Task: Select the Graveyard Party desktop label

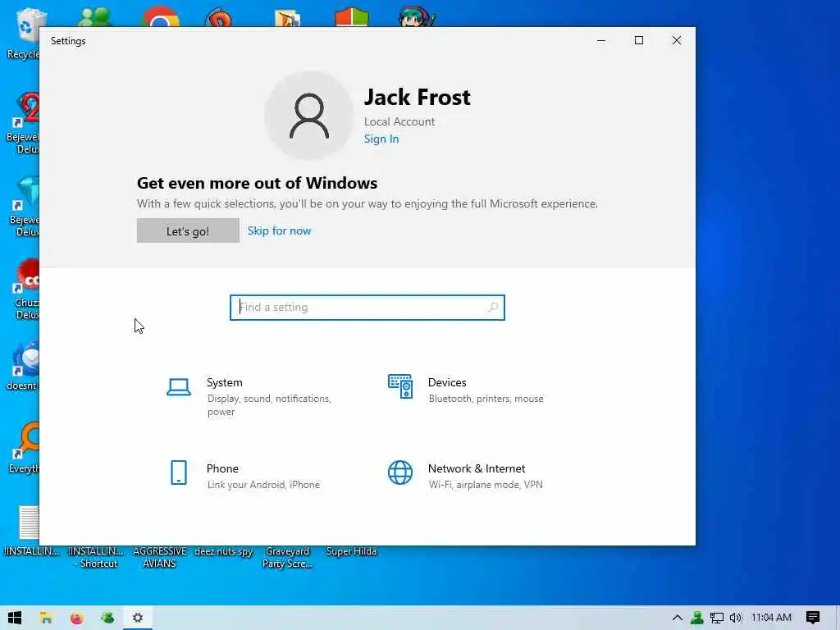Action: point(288,557)
